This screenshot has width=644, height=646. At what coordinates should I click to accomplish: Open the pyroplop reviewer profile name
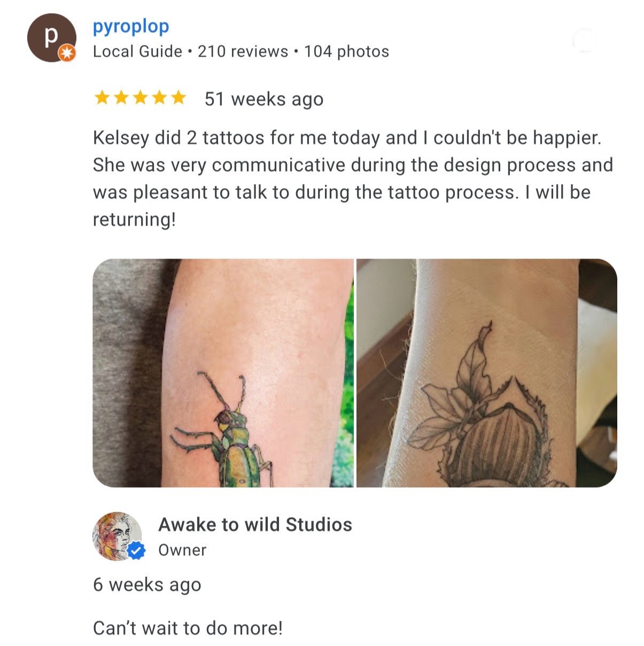(x=131, y=26)
